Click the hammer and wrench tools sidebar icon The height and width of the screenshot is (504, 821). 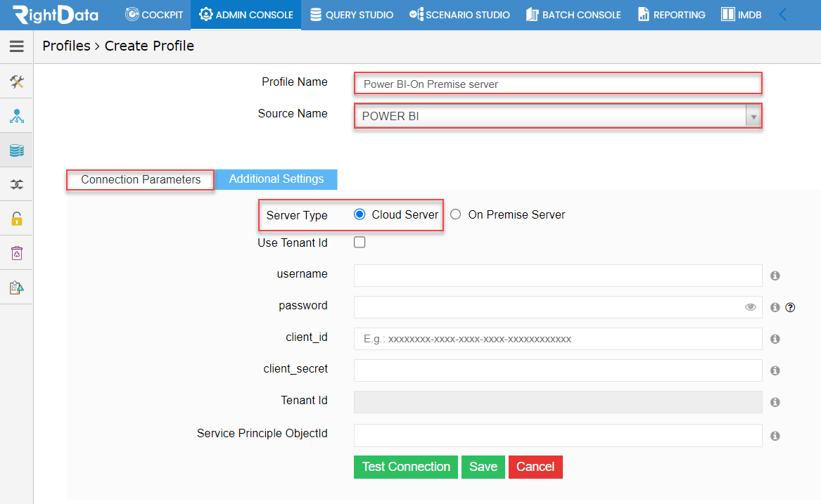17,82
